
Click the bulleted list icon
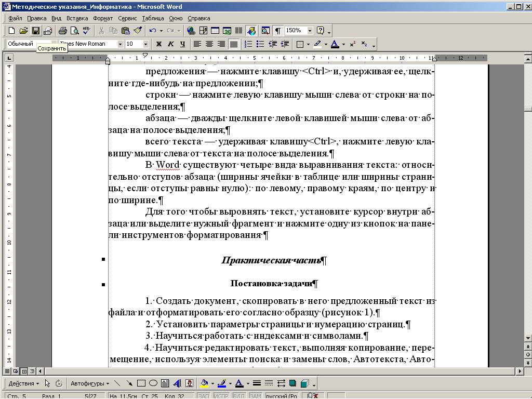tap(260, 44)
